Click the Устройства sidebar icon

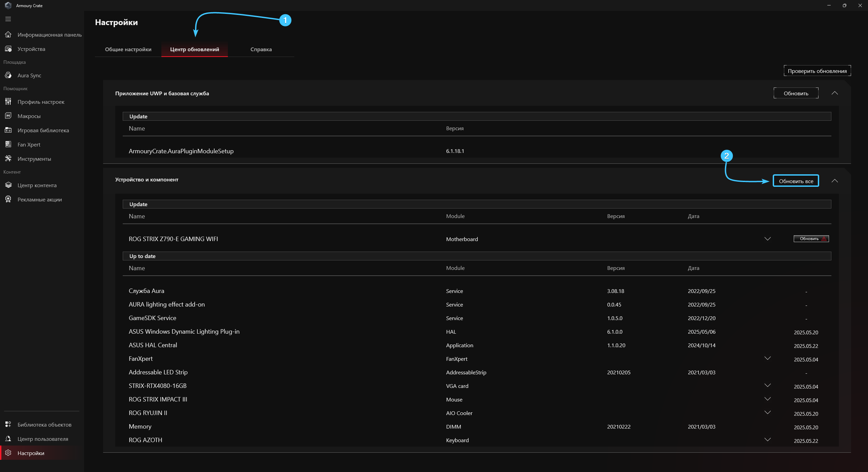[x=8, y=49]
